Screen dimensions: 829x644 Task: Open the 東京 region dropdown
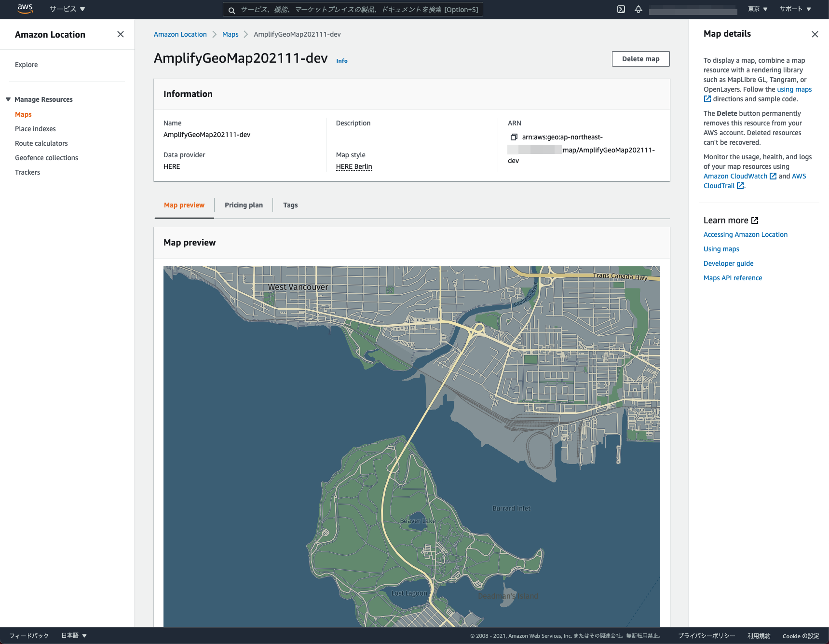tap(758, 9)
